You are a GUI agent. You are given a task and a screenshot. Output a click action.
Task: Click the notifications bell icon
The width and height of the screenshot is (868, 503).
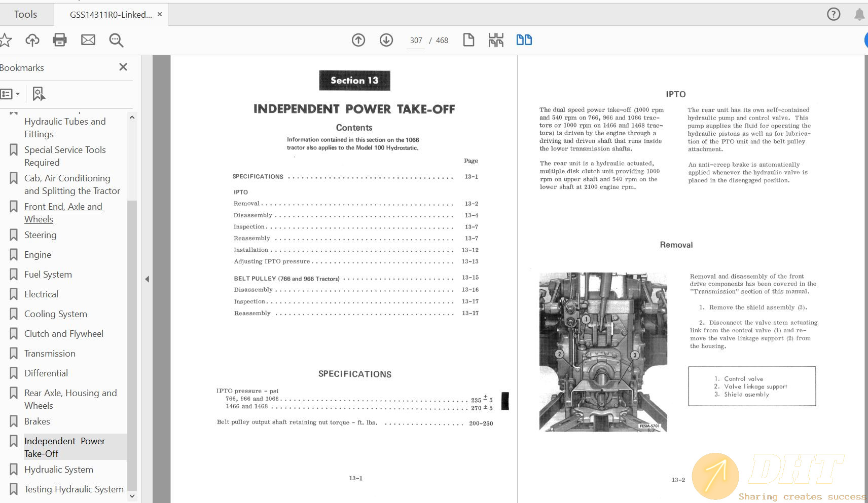coord(859,14)
